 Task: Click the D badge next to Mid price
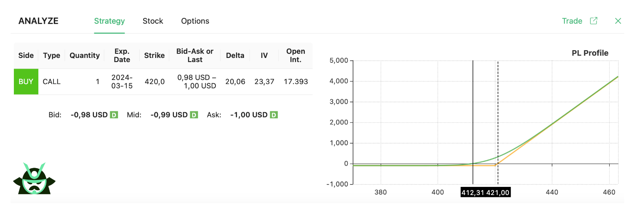(x=194, y=115)
